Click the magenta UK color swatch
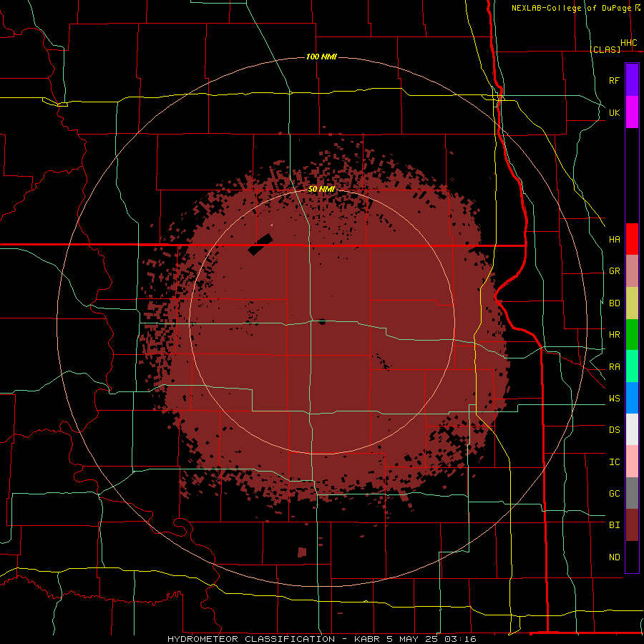This screenshot has height=644, width=644. [x=632, y=112]
